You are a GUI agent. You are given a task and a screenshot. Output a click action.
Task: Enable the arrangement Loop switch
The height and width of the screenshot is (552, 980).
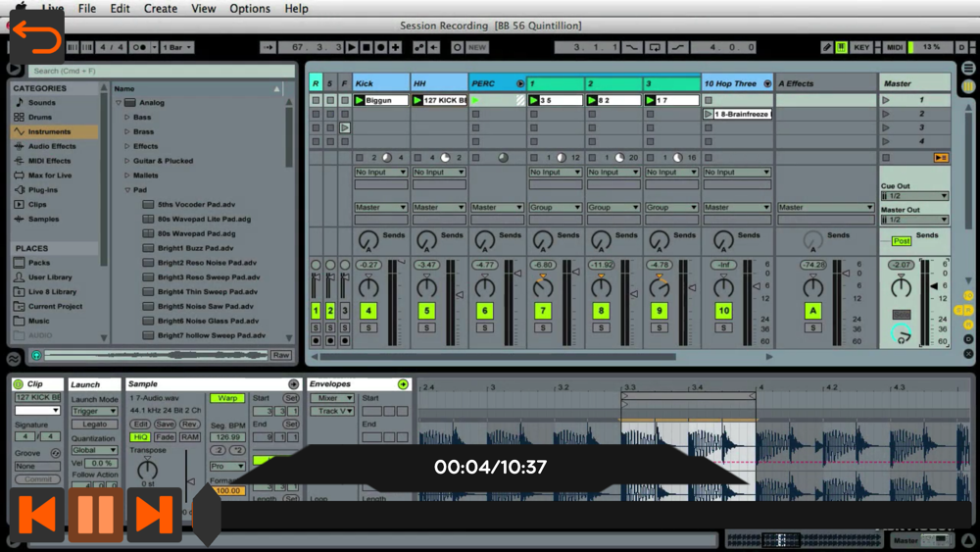tap(655, 47)
